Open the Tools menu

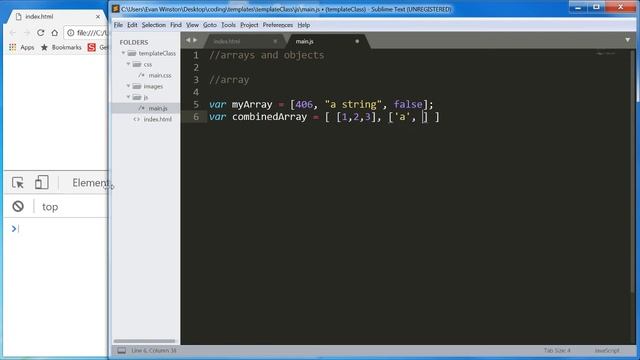pos(228,25)
